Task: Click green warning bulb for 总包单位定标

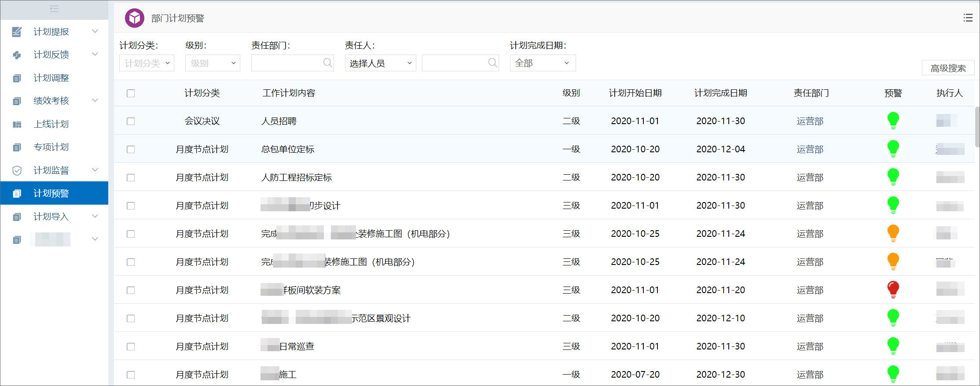Action: 893,149
